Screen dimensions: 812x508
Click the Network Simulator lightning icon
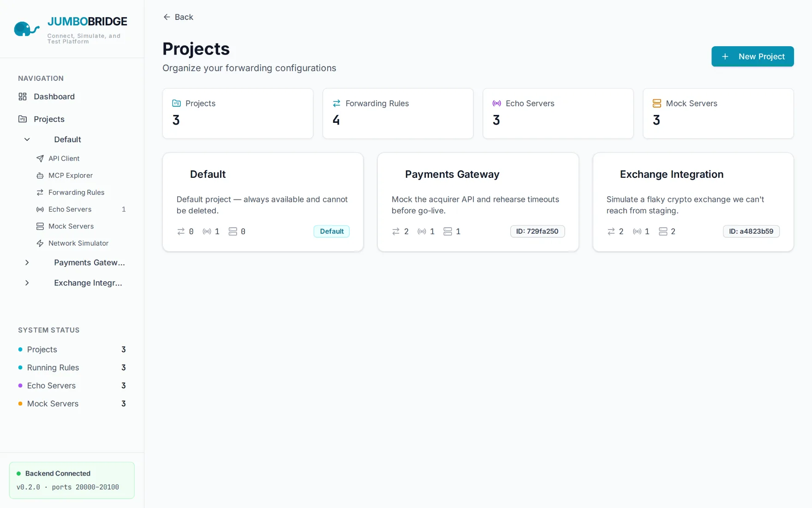click(x=40, y=243)
